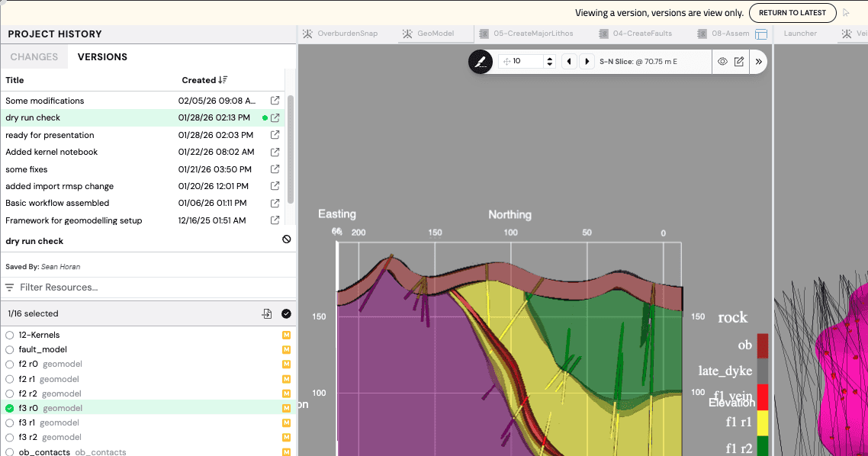
Task: Click the cancel icon beside 'dry run check' details
Action: (x=286, y=239)
